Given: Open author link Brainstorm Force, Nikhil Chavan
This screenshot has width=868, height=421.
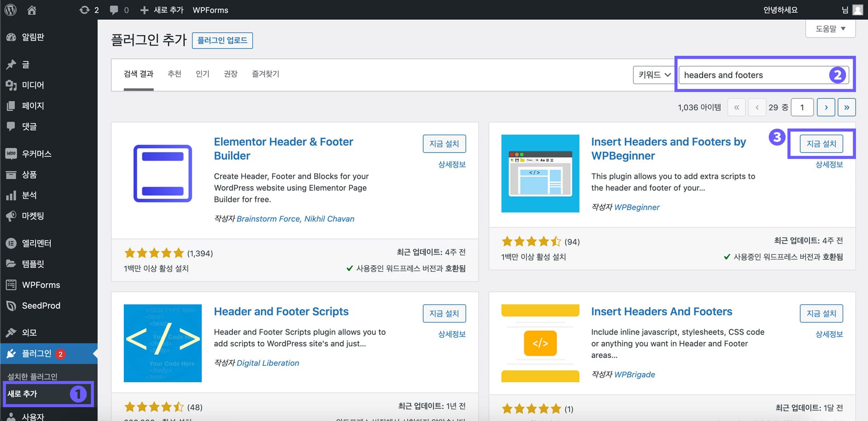Looking at the screenshot, I should (x=295, y=219).
